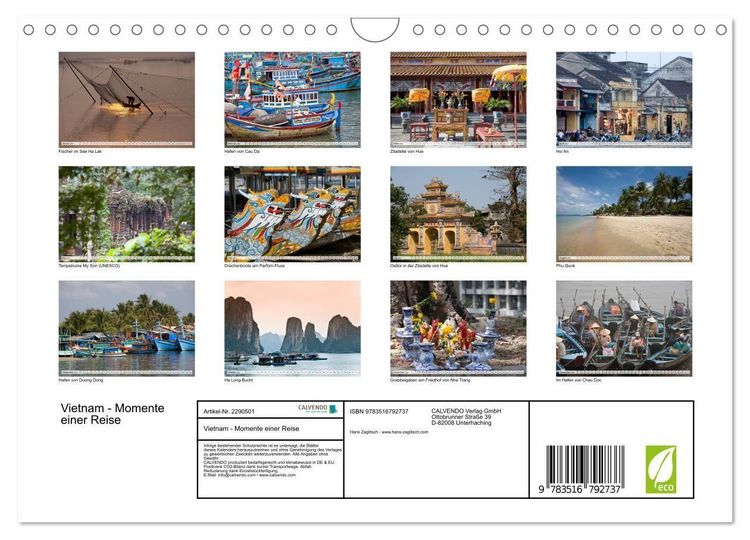Click the caption 'Grabbeigaben am Friedhof von Nha Trang'
Image resolution: width=750 pixels, height=540 pixels.
coord(430,380)
